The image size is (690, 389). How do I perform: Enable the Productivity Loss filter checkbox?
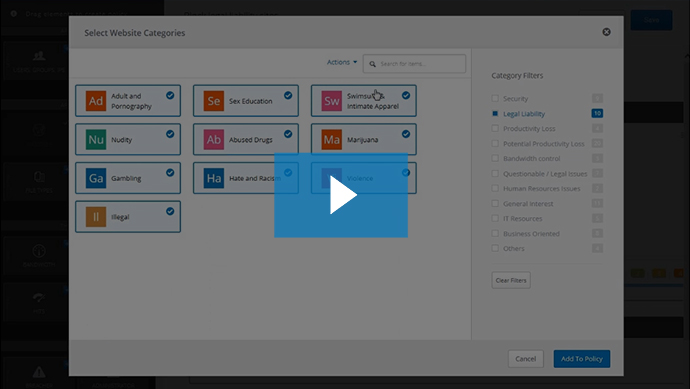pos(495,128)
